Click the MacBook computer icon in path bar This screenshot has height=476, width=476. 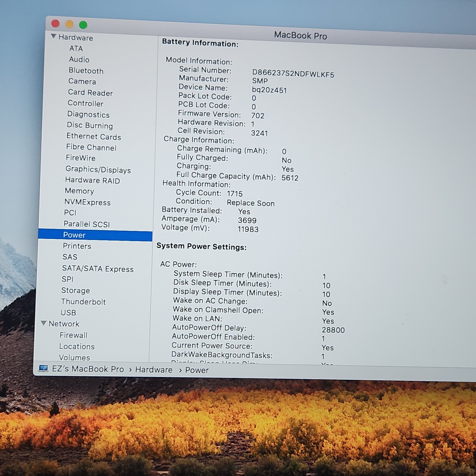[43, 369]
